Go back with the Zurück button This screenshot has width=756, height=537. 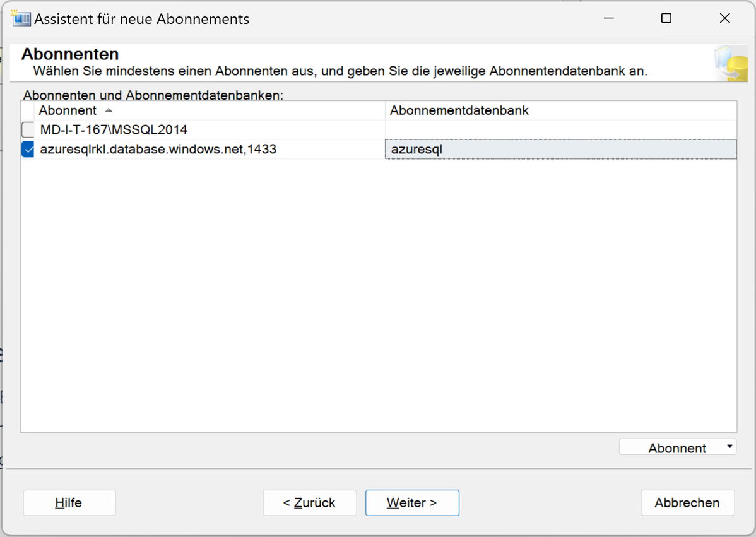(x=310, y=503)
